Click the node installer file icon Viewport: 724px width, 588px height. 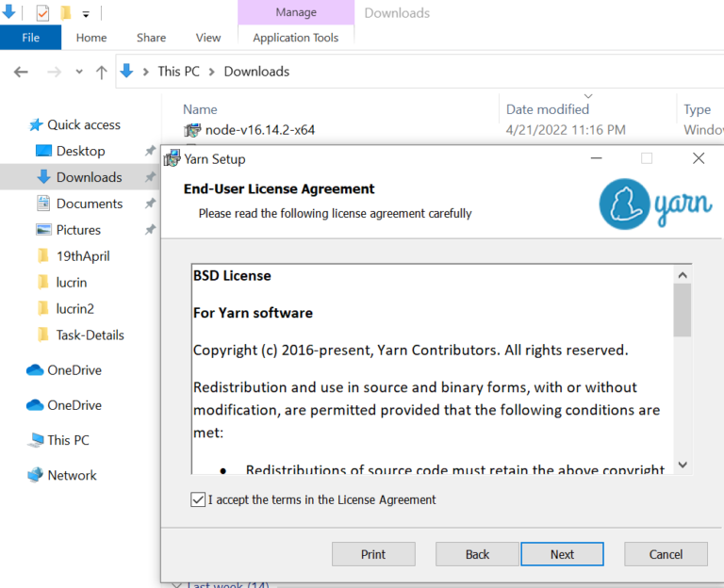click(192, 130)
